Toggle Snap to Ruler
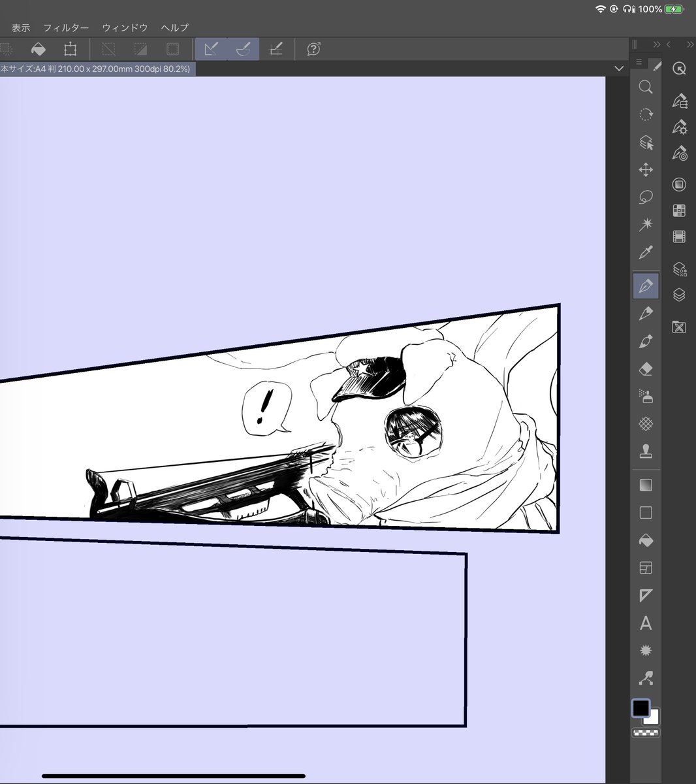 click(x=211, y=49)
